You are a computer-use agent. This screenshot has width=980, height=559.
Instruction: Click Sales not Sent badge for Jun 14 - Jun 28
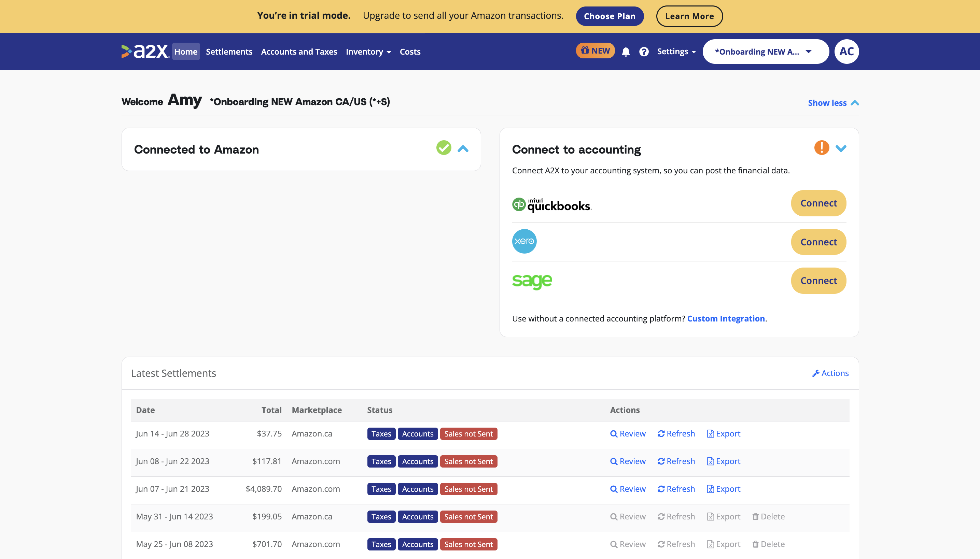pos(468,434)
